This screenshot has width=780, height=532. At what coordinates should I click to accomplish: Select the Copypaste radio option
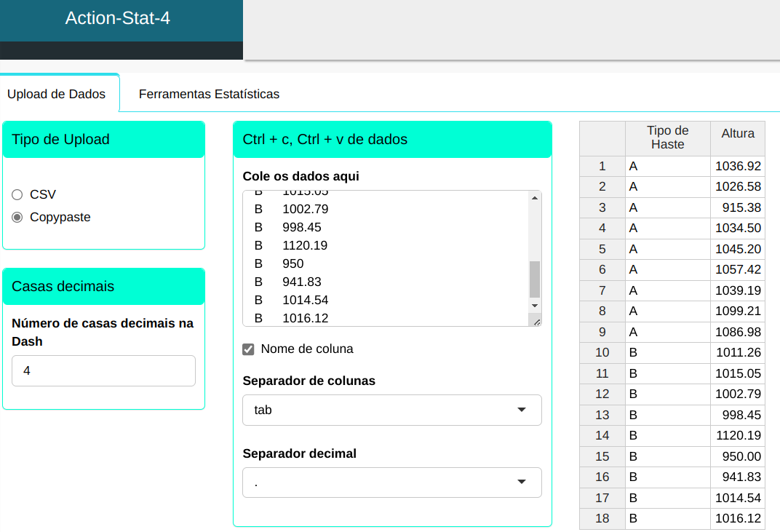click(x=17, y=217)
